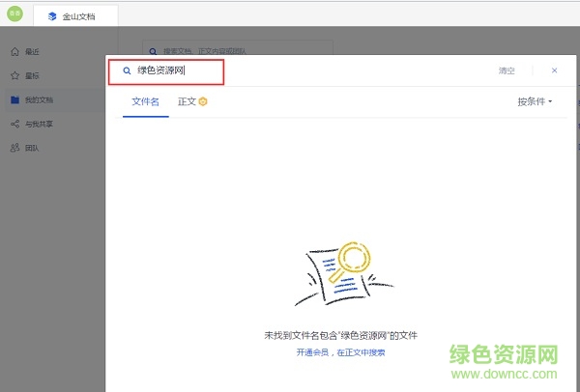This screenshot has height=392, width=580.
Task: Click the VIP badge next to 正文
Action: click(203, 101)
